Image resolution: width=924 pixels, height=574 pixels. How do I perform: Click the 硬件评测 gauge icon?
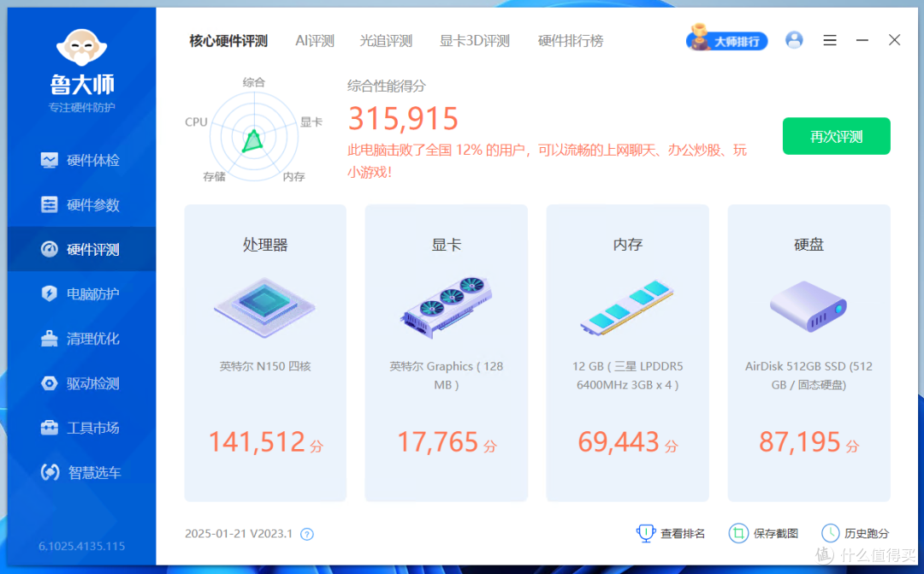[50, 249]
